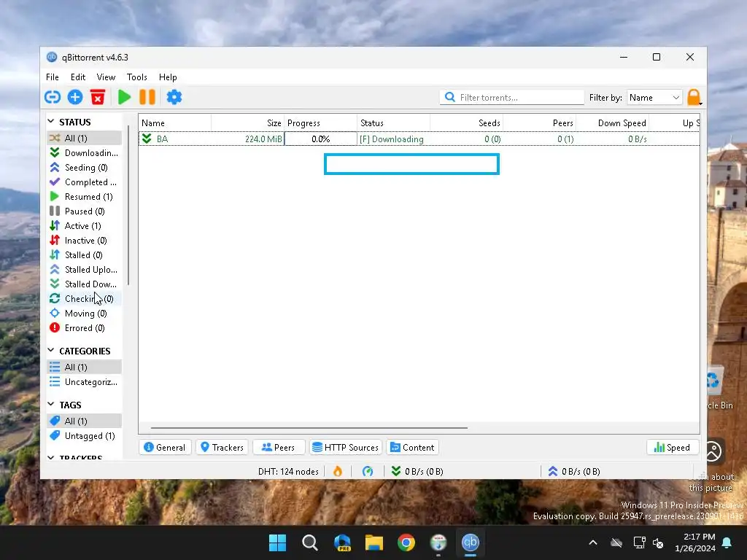Click the Add Torrent File plus icon
The width and height of the screenshot is (747, 560).
75,97
